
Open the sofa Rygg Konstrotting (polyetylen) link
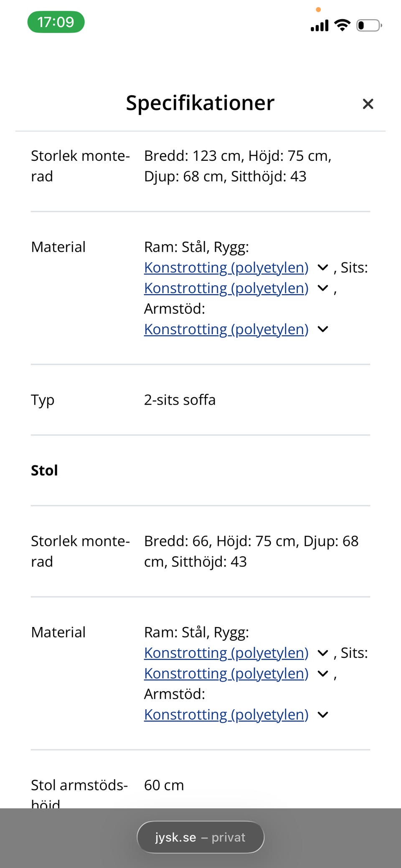point(226,268)
